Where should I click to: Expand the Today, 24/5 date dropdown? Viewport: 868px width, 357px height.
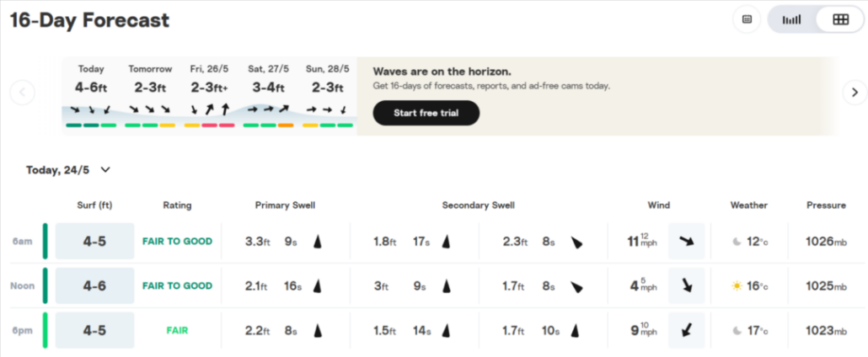(x=68, y=170)
